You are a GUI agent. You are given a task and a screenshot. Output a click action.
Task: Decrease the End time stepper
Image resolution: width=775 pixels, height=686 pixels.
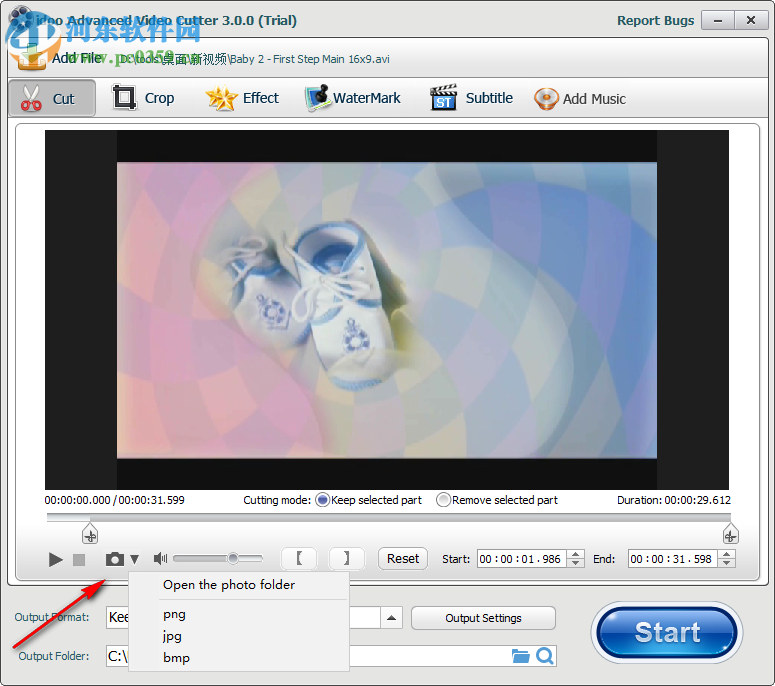coord(726,563)
